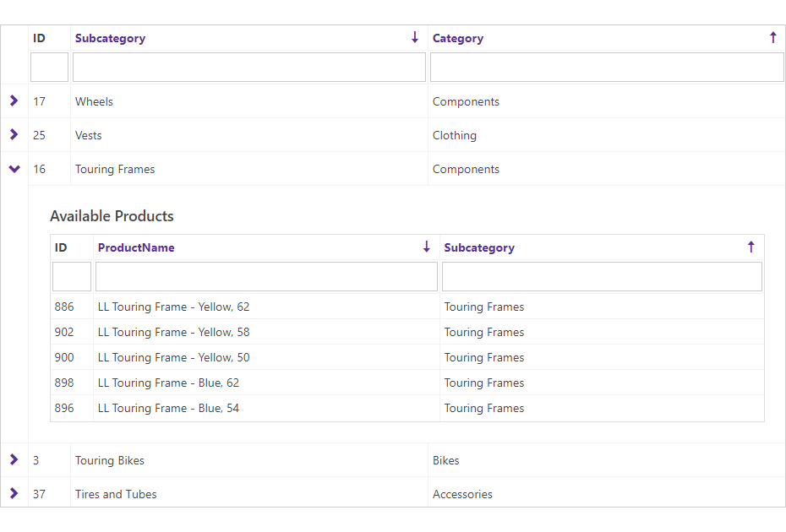Click the main grid ID column header
This screenshot has height=532, width=786.
tap(39, 39)
